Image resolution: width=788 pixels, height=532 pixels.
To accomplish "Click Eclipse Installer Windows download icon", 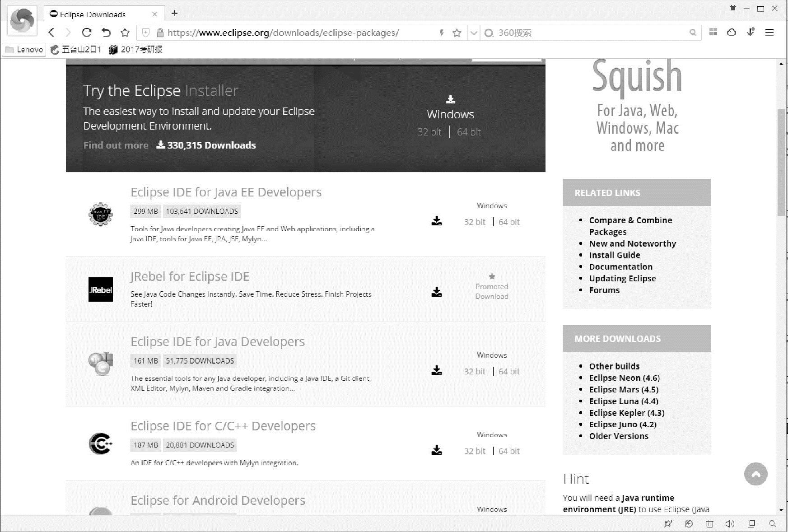I will pos(451,99).
